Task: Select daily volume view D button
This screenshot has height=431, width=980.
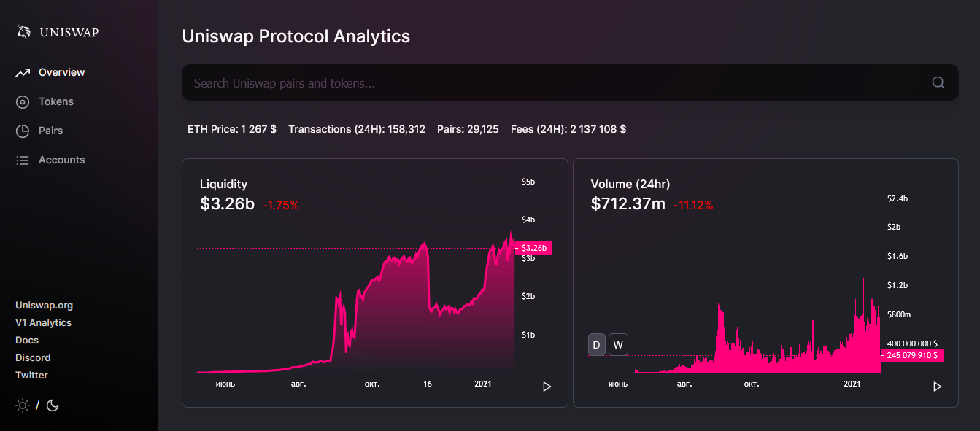Action: [x=597, y=345]
